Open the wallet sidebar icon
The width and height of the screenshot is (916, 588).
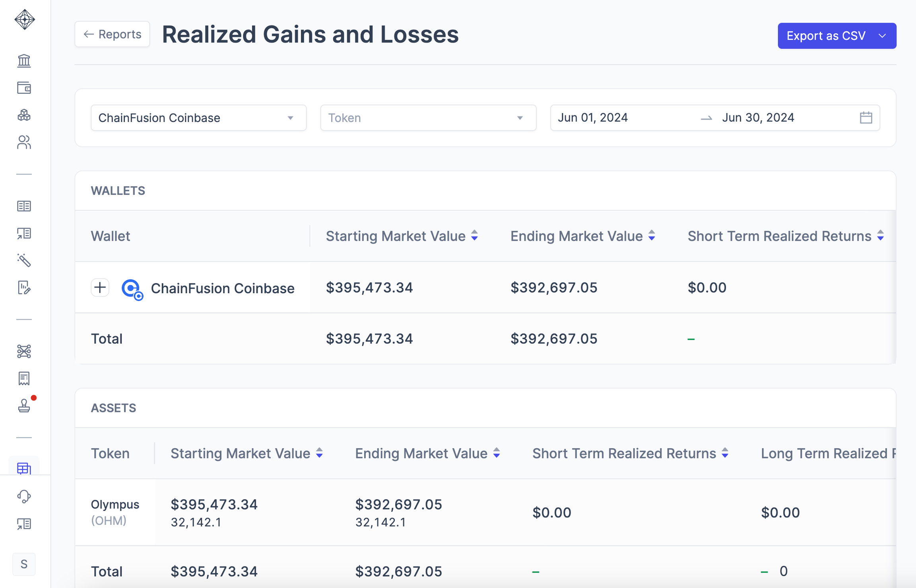point(24,88)
